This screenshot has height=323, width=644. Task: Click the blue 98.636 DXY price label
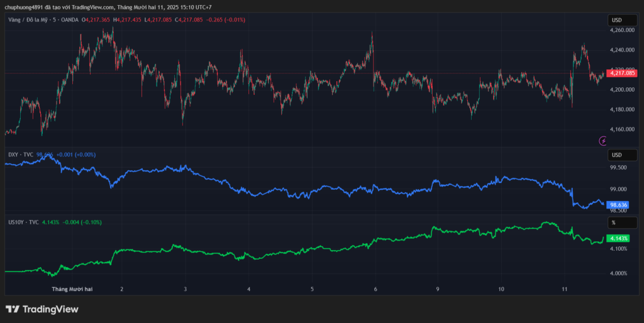(619, 205)
